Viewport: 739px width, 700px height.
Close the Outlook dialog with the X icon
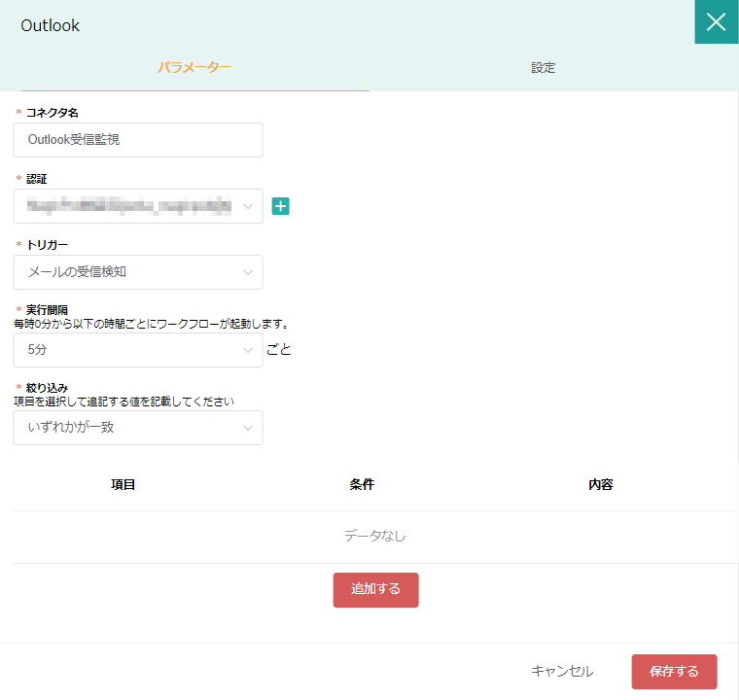point(716,22)
